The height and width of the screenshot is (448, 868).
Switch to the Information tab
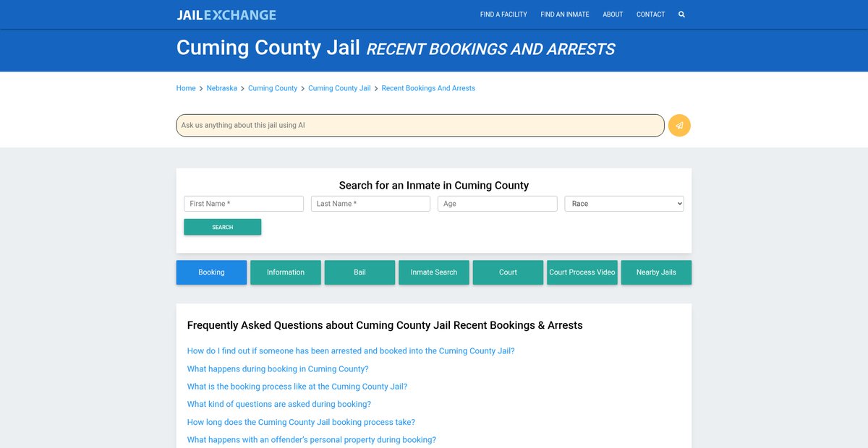(285, 272)
